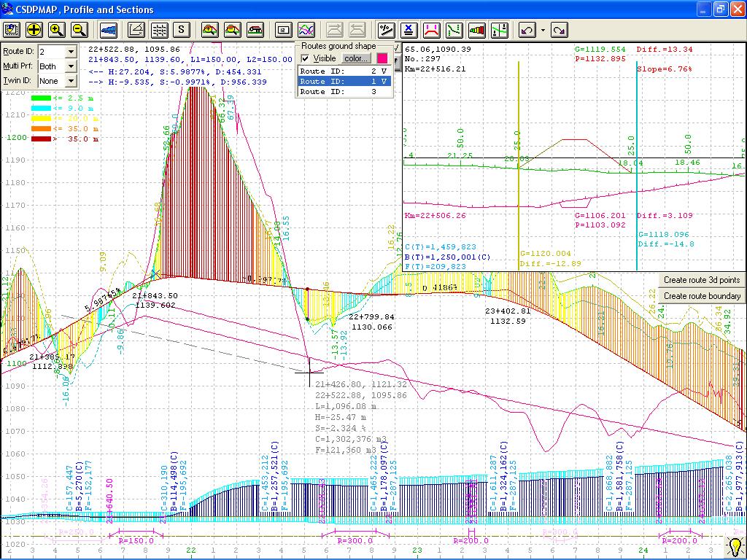Click the G=1119.554 value in section view
Image resolution: width=747 pixels, height=560 pixels.
pyautogui.click(x=600, y=49)
